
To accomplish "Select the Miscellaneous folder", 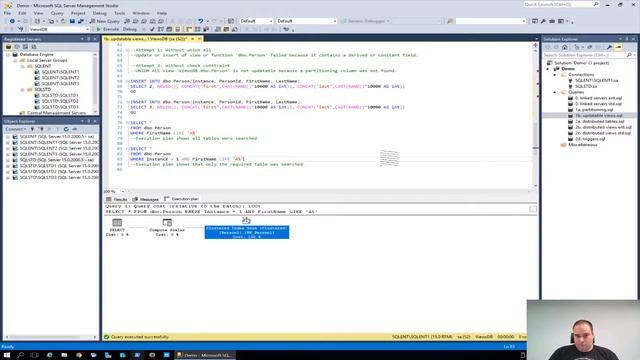I will [582, 144].
